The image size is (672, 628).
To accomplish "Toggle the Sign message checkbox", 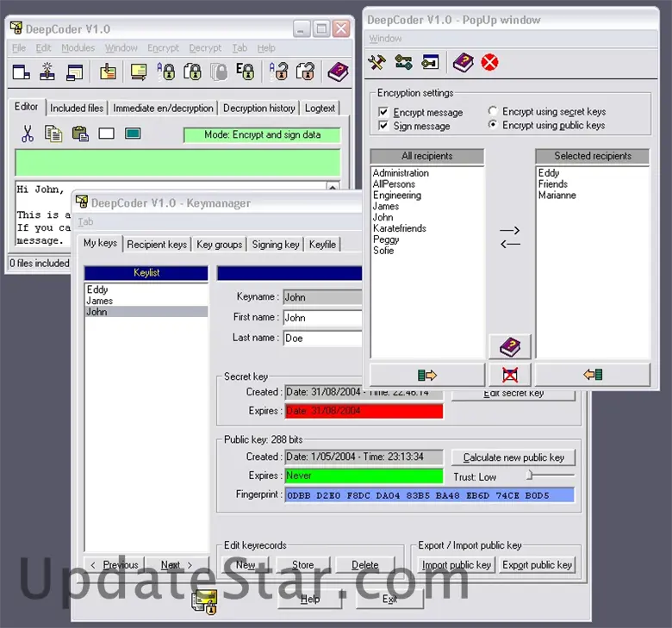I will tap(383, 126).
